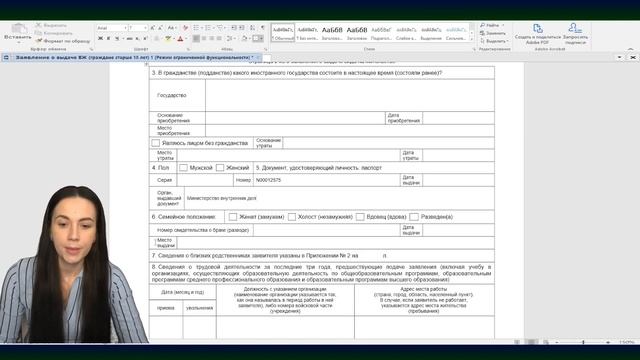This screenshot has width=640, height=360.
Task: Click the bulleted list icon
Action: tap(196, 28)
